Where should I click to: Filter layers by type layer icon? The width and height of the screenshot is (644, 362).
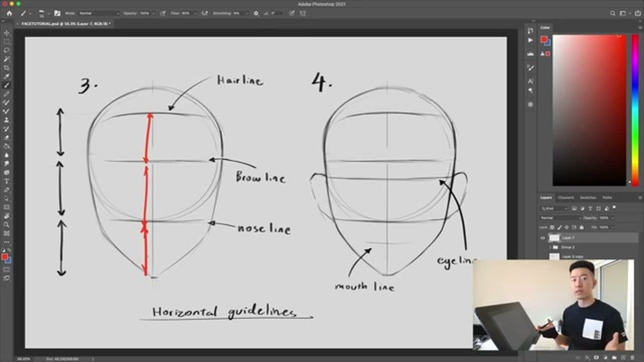pos(590,209)
